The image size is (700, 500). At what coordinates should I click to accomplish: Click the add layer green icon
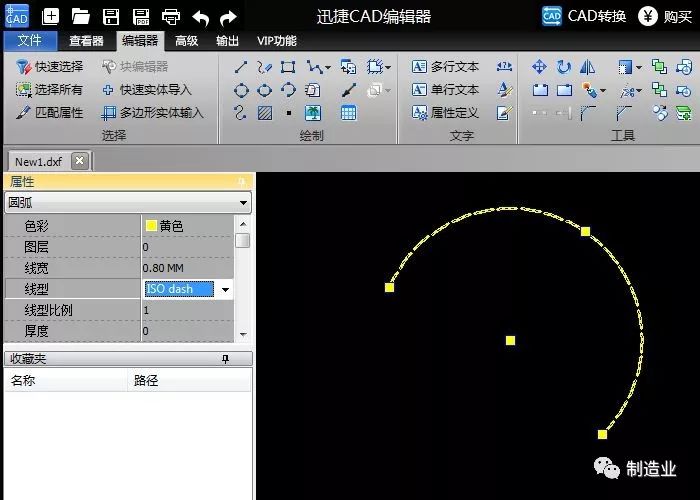pyautogui.click(x=683, y=113)
